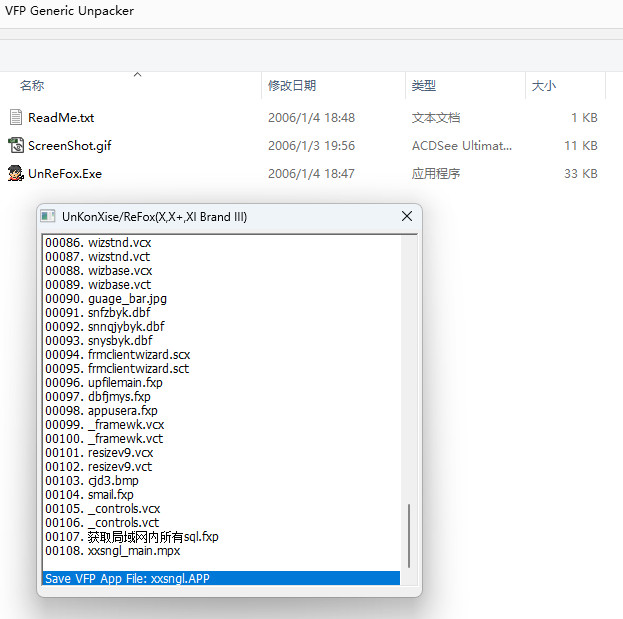Click the 00090. guage_bar.jpg list entry
623x619 pixels.
point(99,299)
